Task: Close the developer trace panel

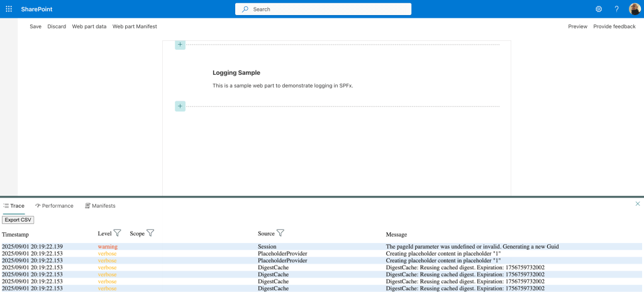Action: (637, 204)
